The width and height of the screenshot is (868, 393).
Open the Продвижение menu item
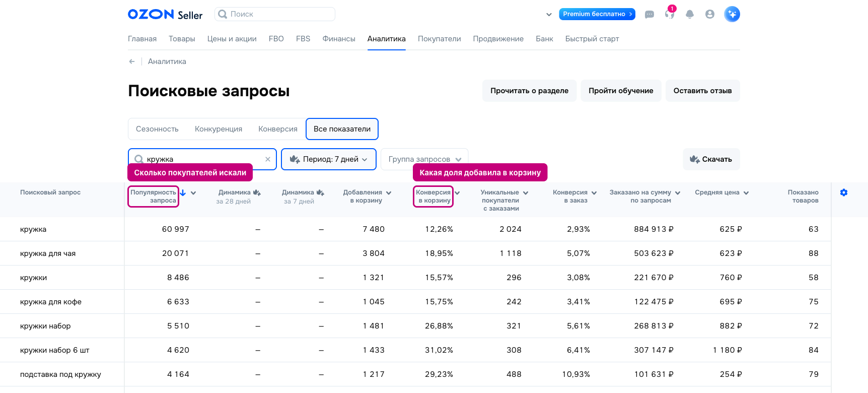click(x=498, y=39)
